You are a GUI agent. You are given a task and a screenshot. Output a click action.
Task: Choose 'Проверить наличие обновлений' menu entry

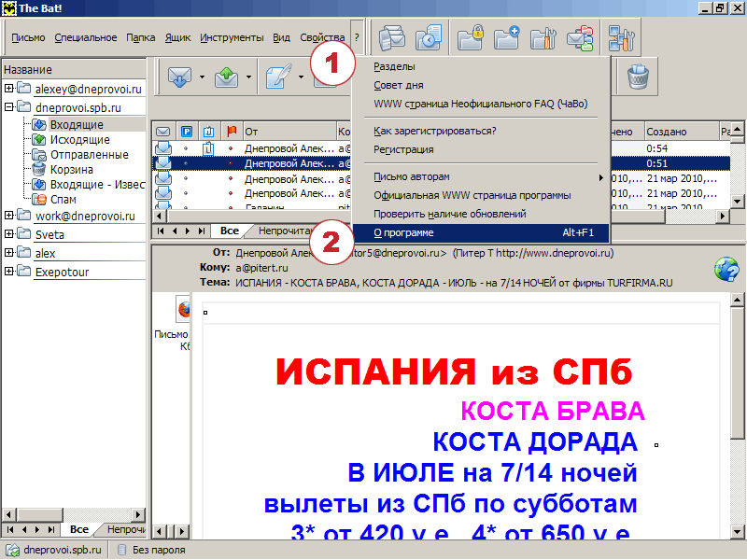tap(436, 214)
